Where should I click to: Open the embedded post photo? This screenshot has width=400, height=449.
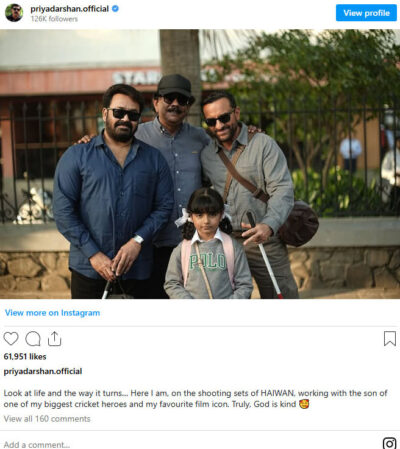pos(200,164)
